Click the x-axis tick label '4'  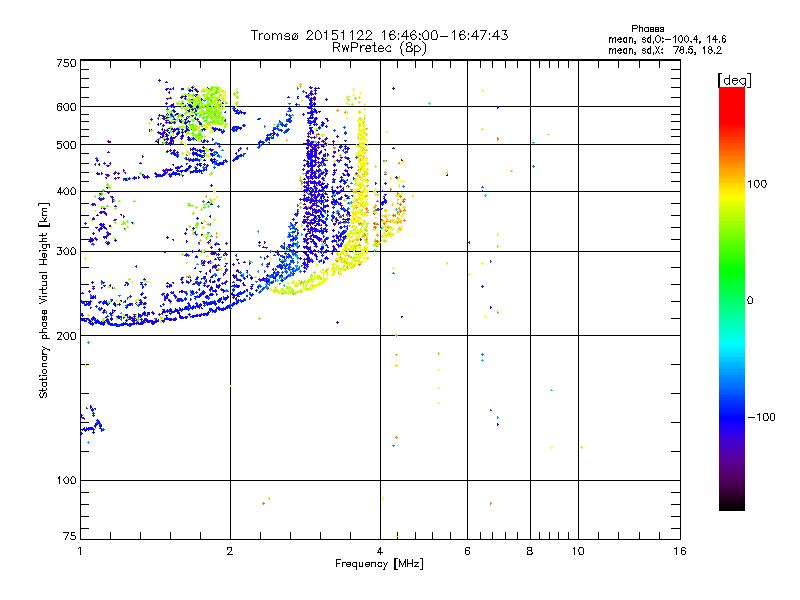click(x=380, y=551)
